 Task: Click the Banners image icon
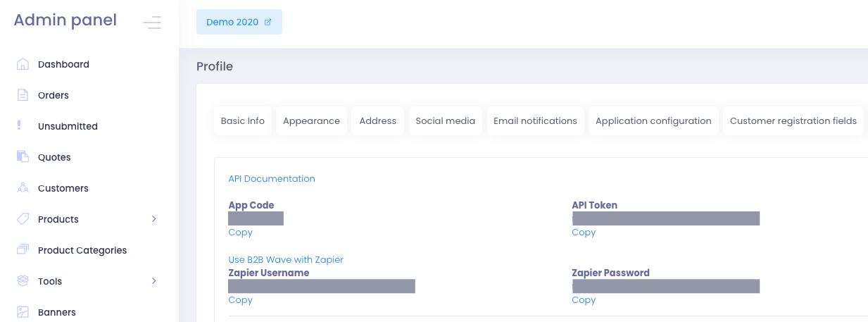click(x=23, y=312)
